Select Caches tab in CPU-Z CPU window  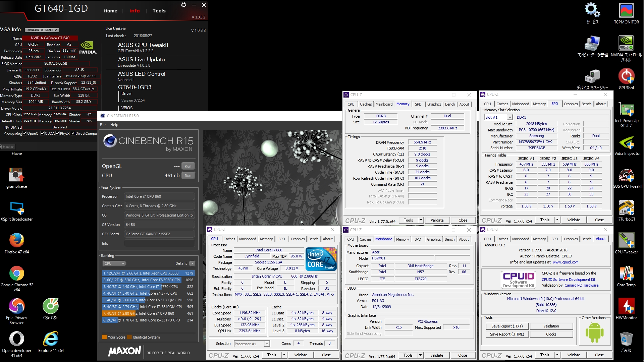point(229,239)
